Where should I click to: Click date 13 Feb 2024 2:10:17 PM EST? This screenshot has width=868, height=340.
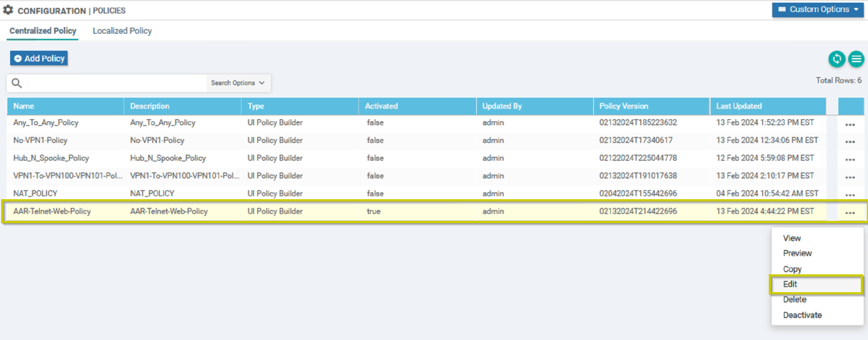tap(765, 176)
